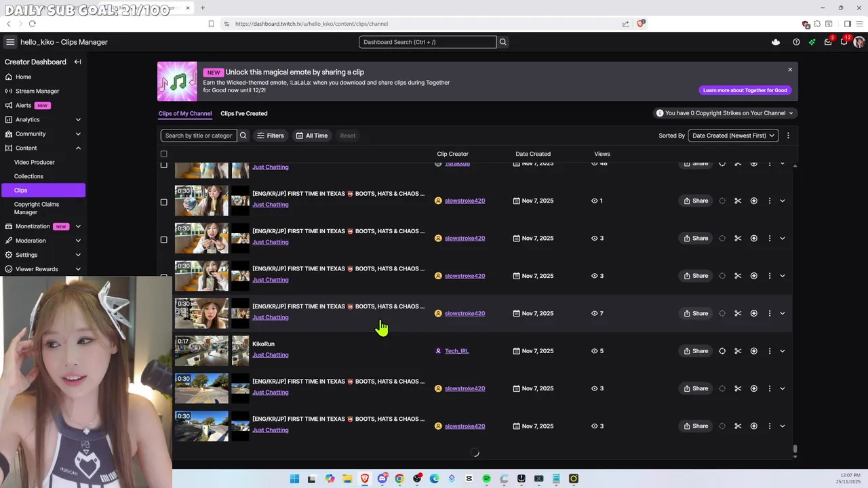Open Copyright Claims Manager in sidebar

[x=37, y=208]
